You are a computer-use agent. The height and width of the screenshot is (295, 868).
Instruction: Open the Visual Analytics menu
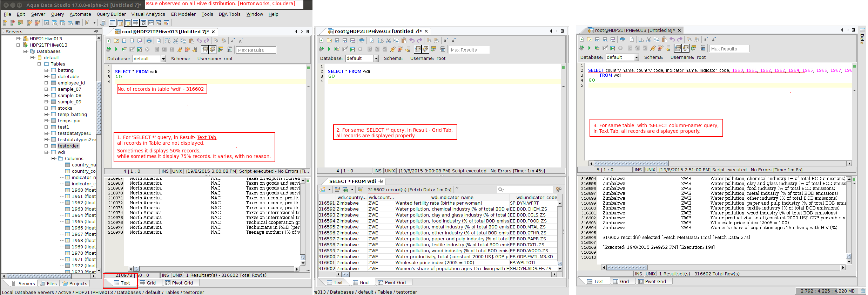[148, 14]
